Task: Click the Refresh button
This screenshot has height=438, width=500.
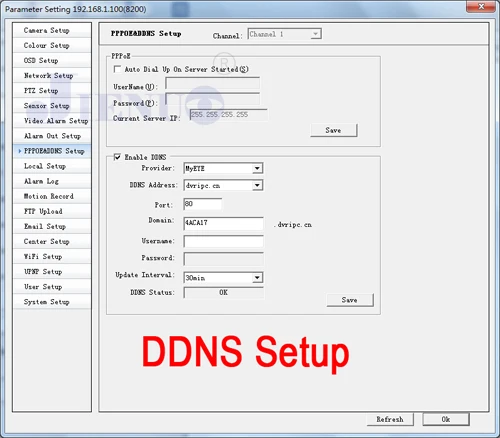Action: coord(390,419)
